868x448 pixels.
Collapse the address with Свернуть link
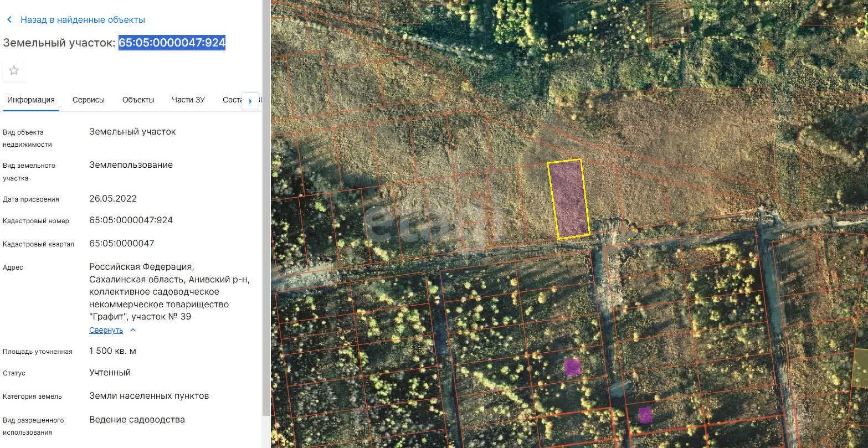106,330
